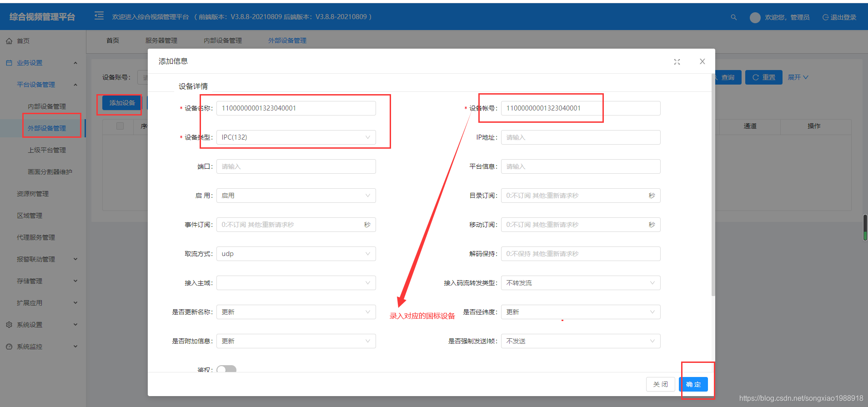Click the 重置 reset button
The image size is (868, 407).
pyautogui.click(x=764, y=77)
